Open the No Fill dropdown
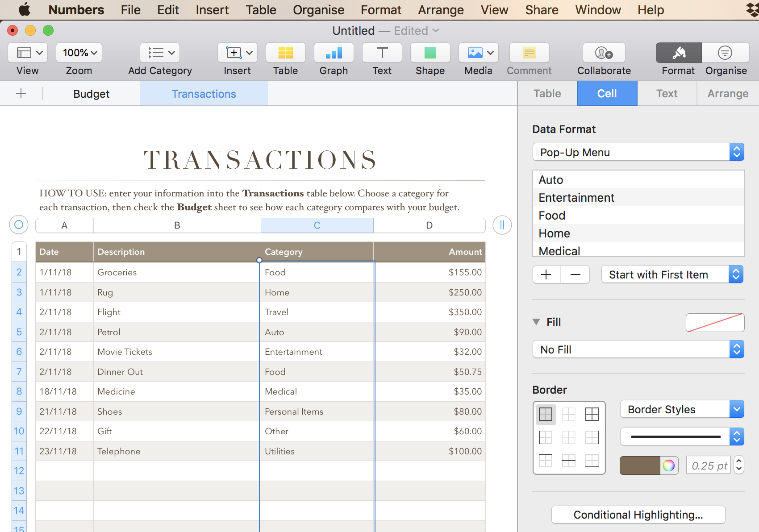759x532 pixels. coord(638,349)
